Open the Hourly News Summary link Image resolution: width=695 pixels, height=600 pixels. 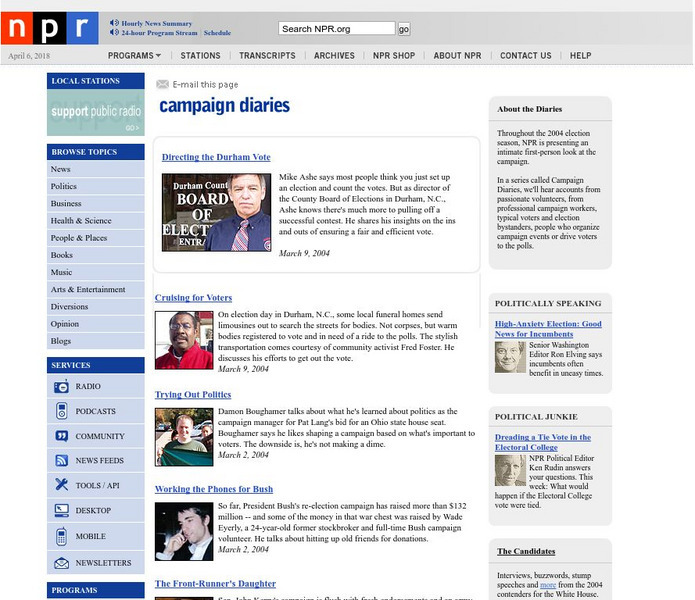pos(157,23)
